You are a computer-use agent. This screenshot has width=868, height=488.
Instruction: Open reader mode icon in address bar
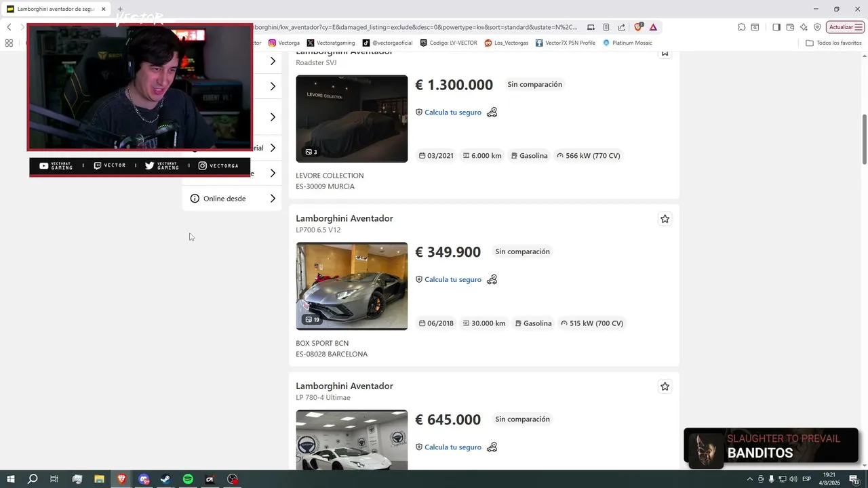[606, 27]
